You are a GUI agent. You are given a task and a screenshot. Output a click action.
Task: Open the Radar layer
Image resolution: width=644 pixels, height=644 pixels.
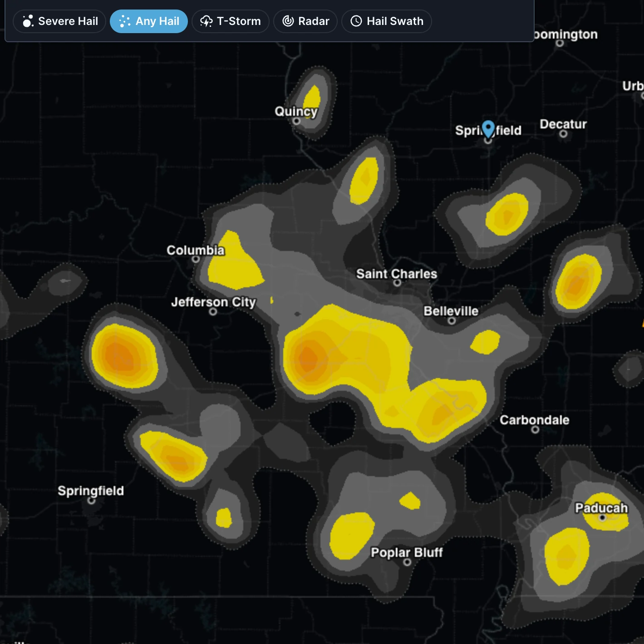tap(305, 21)
